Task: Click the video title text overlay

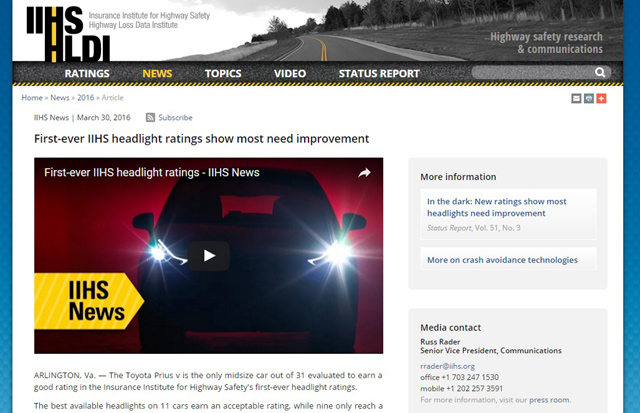Action: pyautogui.click(x=152, y=173)
